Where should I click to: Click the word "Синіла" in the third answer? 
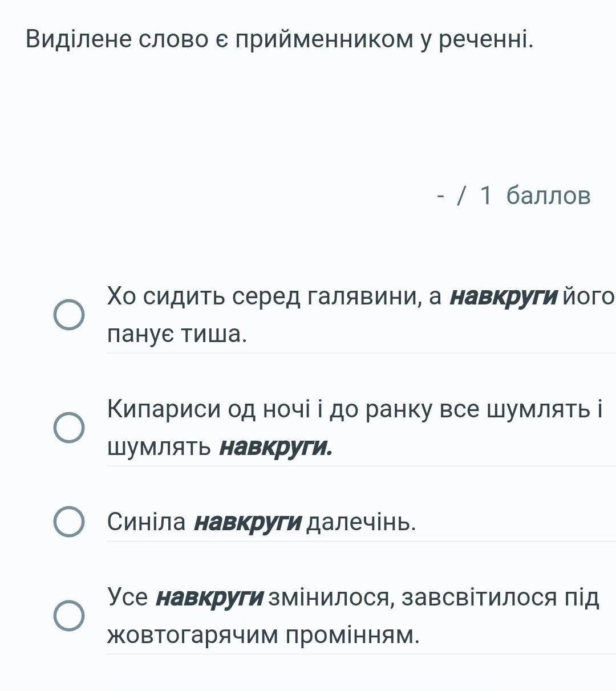coord(147,522)
